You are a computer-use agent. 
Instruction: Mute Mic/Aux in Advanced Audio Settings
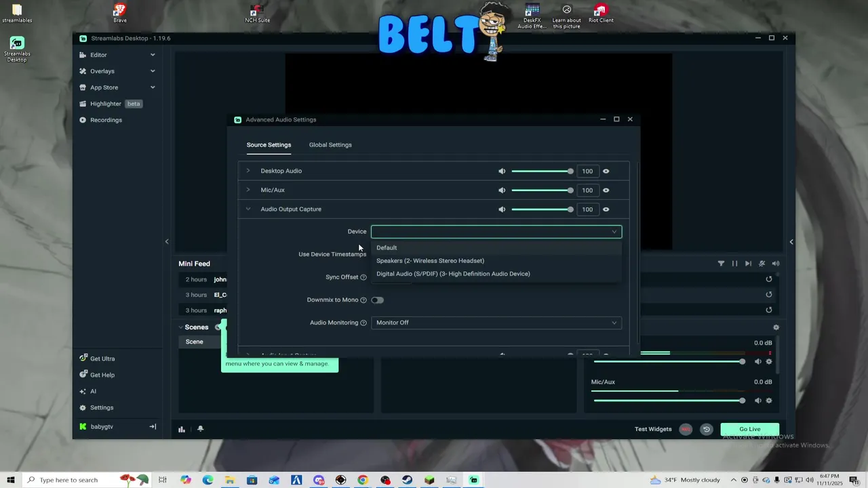[x=502, y=190]
